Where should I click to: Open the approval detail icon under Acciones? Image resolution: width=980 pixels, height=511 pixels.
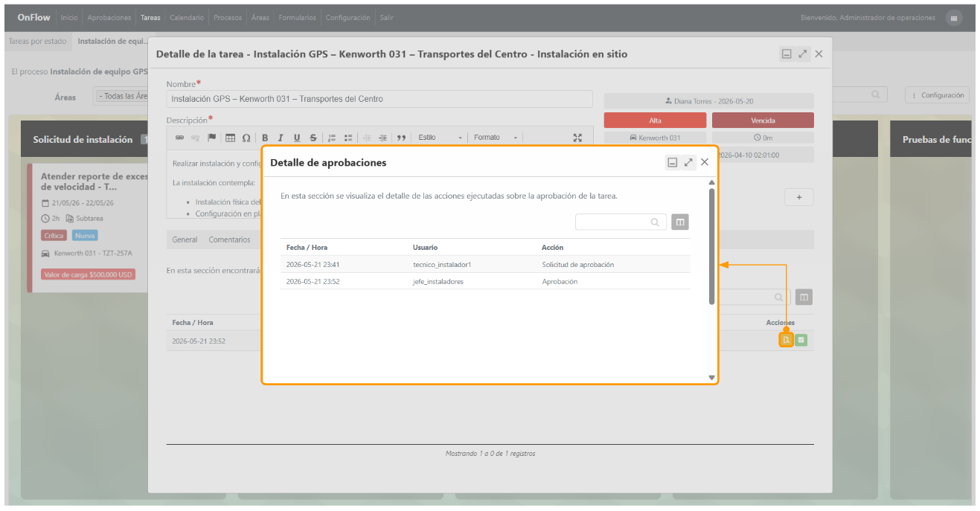point(786,340)
